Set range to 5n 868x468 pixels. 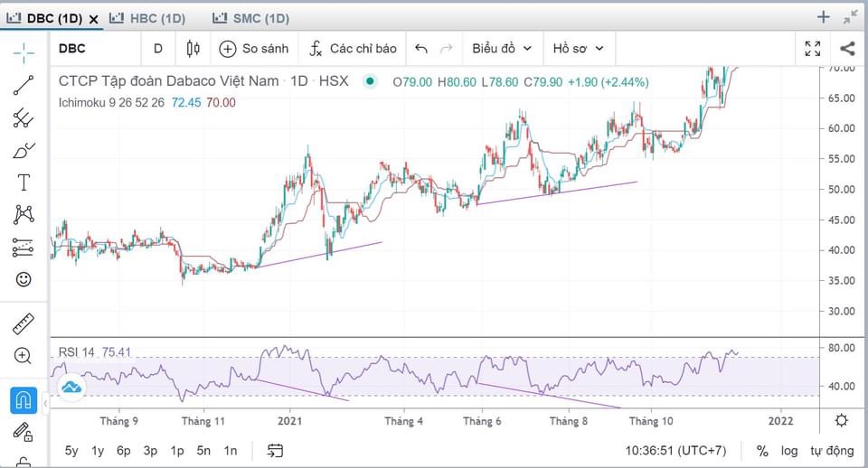point(203,451)
